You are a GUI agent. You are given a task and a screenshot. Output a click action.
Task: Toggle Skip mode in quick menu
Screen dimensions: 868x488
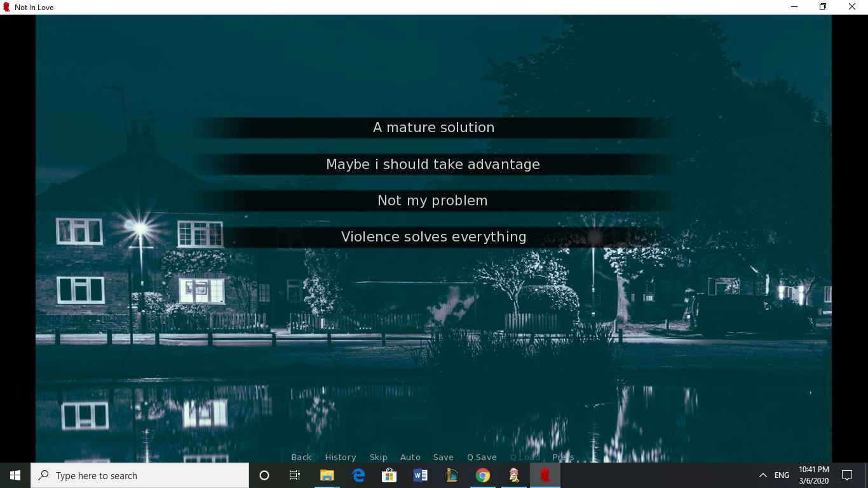[378, 457]
